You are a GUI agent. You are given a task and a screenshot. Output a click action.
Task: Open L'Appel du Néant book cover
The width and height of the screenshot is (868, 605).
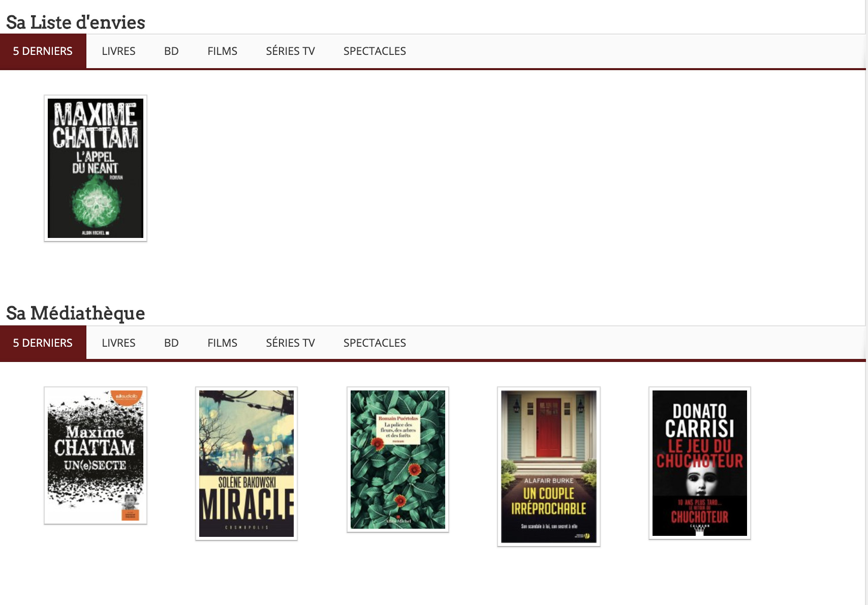pos(96,168)
